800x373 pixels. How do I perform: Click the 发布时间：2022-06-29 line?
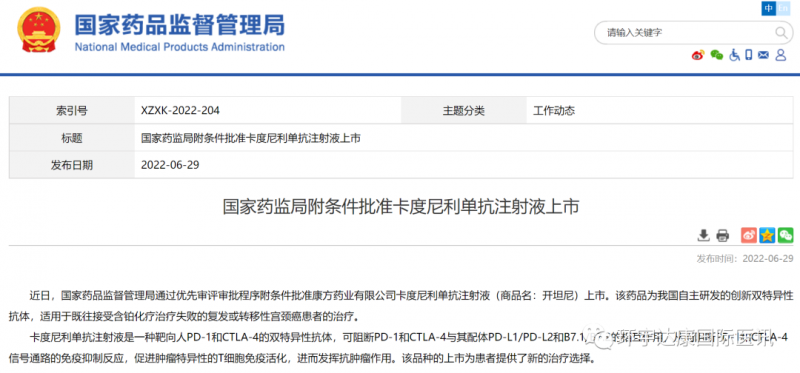tap(745, 258)
